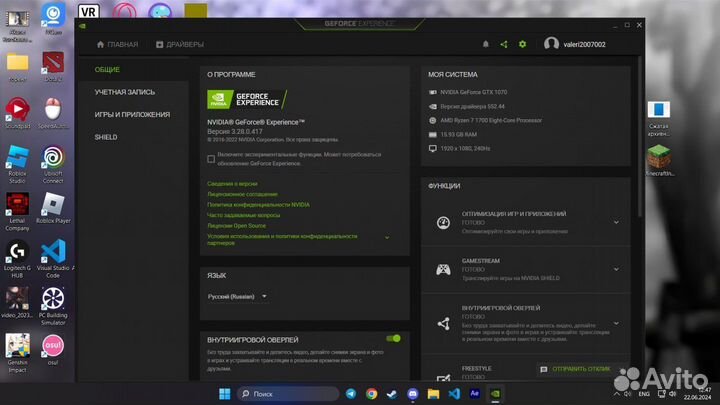Click the user avatar for valeri2007002

tap(551, 44)
